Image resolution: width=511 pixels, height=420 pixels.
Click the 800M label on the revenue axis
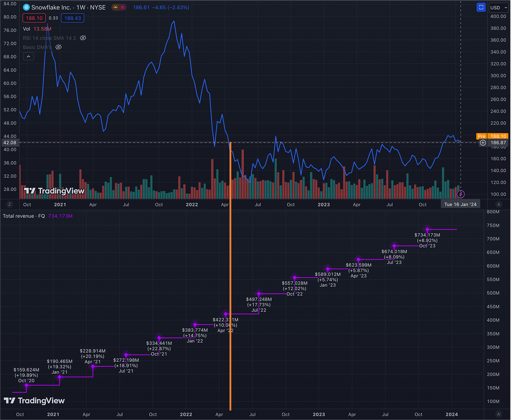click(x=493, y=212)
